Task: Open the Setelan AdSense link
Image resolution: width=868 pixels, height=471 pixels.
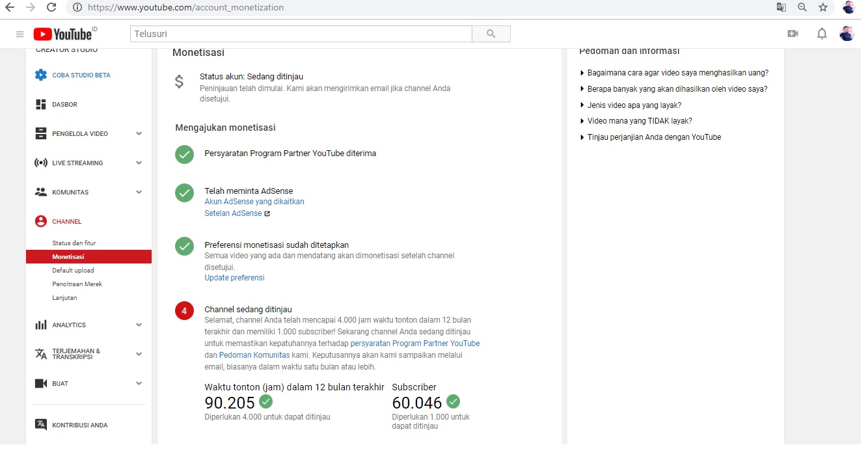Action: [233, 213]
